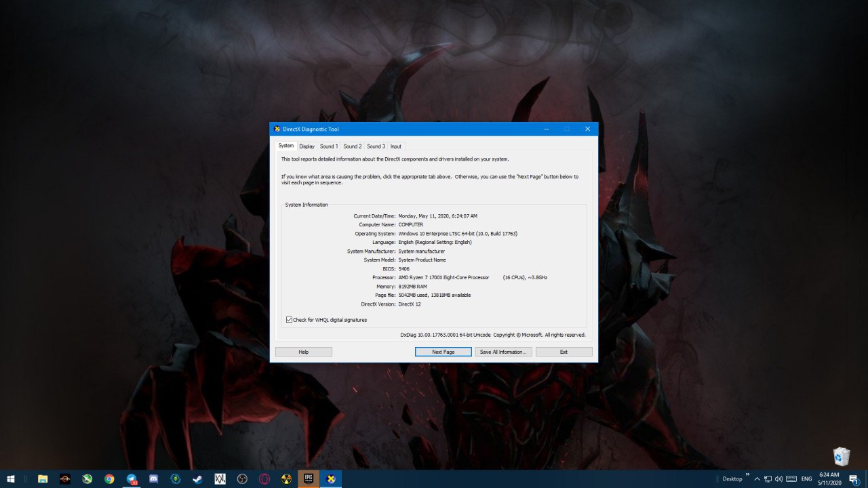Click the DirectX Diagnostic taskbar icon
The width and height of the screenshot is (868, 488).
pos(331,479)
